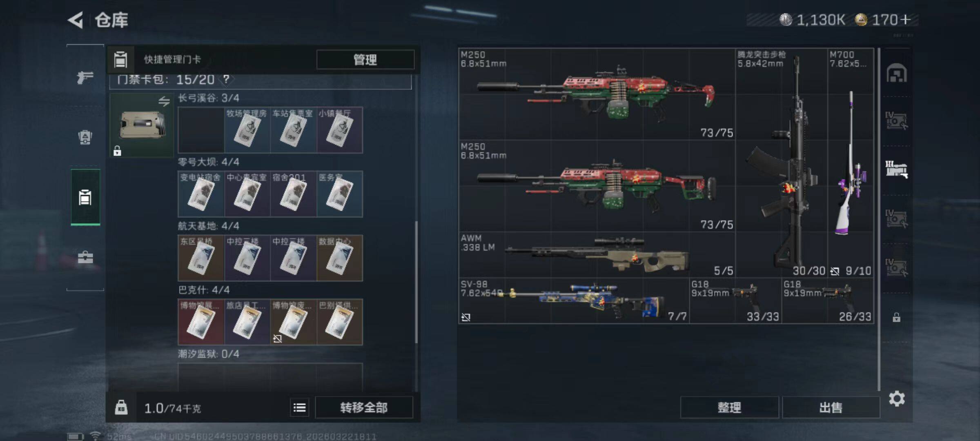Toggle the lock icon under card case
Image resolution: width=980 pixels, height=441 pixels.
pos(117,151)
